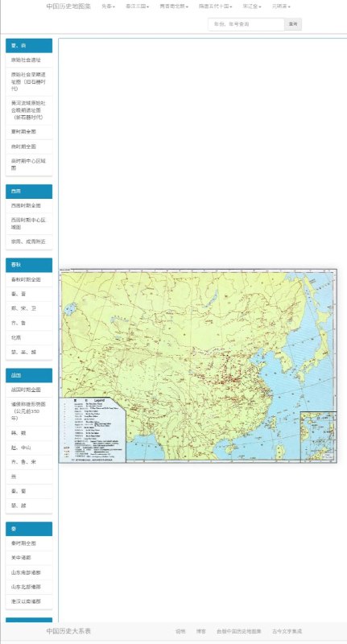The image size is (347, 644).
Task: Select the 夏、商 section header
Action: [x=29, y=46]
